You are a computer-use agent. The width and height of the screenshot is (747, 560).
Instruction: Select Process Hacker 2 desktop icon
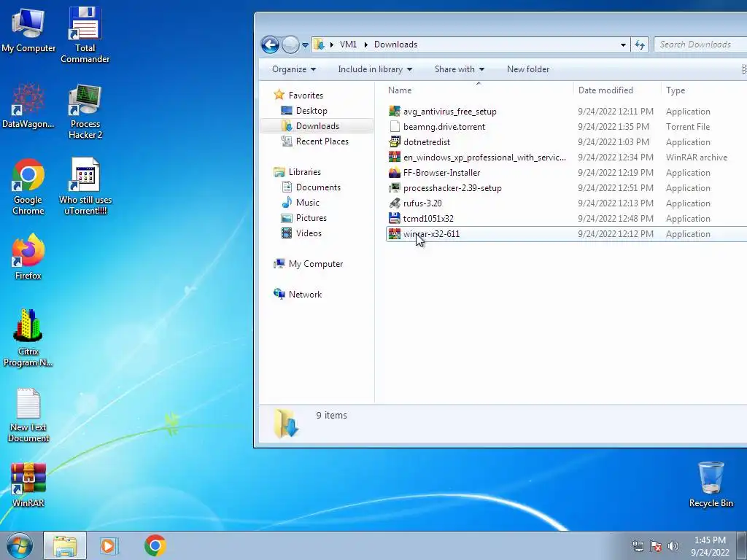pos(85,111)
